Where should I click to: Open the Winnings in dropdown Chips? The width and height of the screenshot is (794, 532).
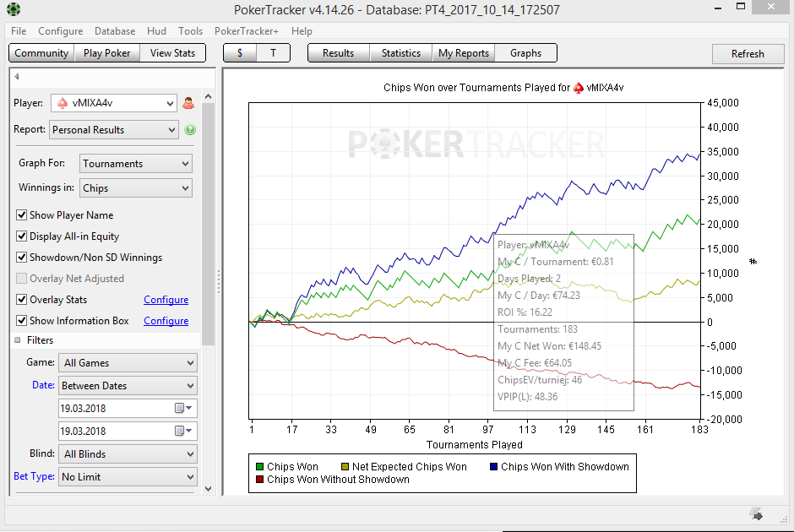click(136, 188)
